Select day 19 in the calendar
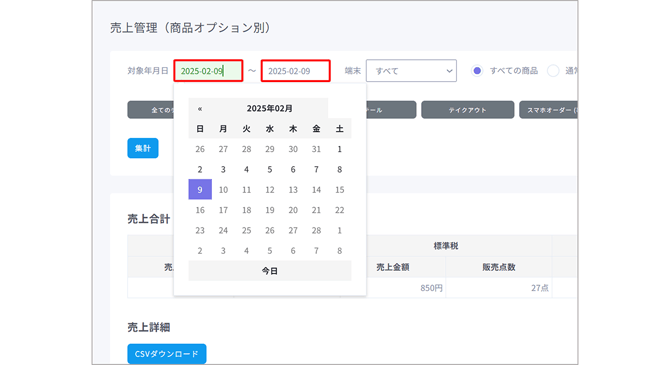 tap(270, 210)
